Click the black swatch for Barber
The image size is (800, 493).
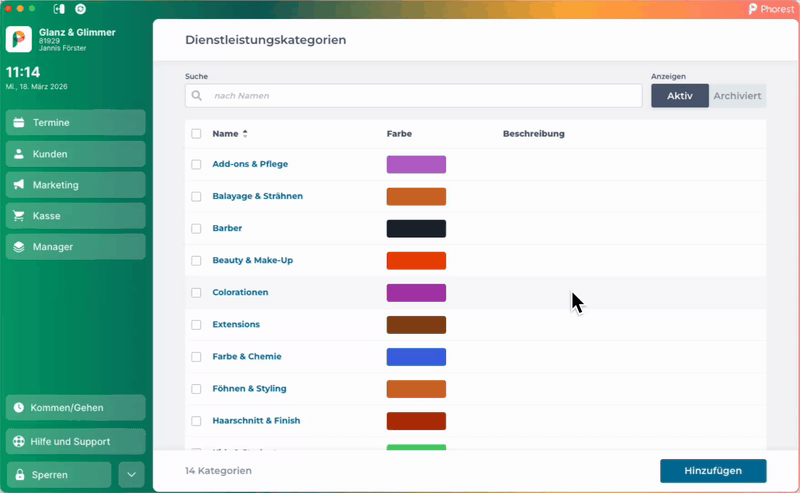[x=416, y=229]
